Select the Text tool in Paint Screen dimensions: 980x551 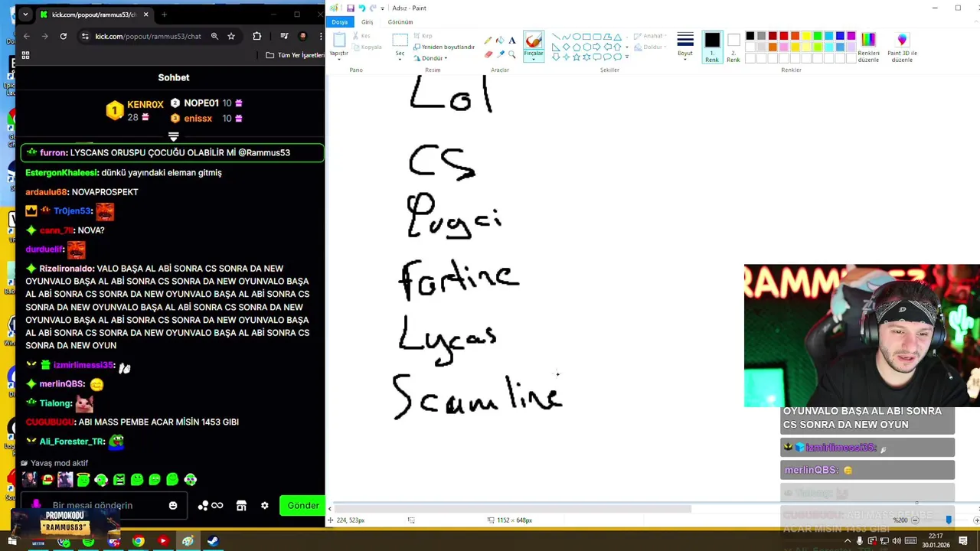click(x=512, y=40)
